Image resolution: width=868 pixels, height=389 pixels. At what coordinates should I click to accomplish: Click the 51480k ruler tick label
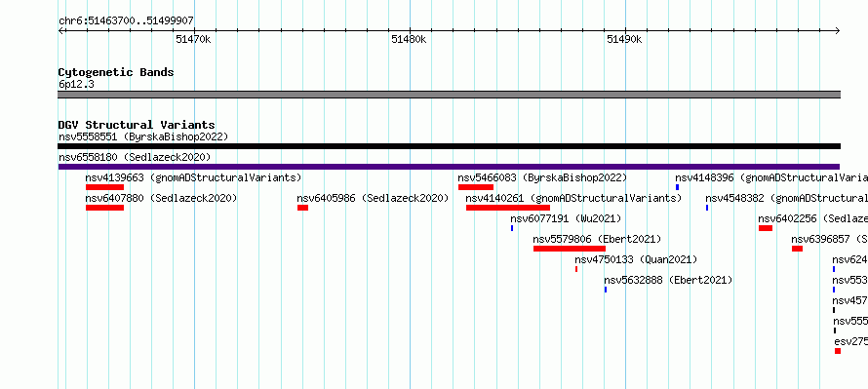(x=409, y=39)
